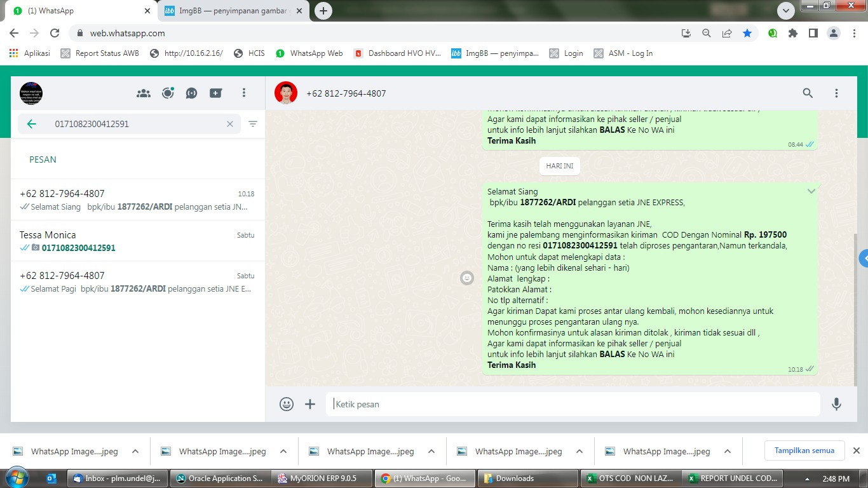This screenshot has height=488, width=868.
Task: Open zoom icon in address bar
Action: (x=707, y=33)
